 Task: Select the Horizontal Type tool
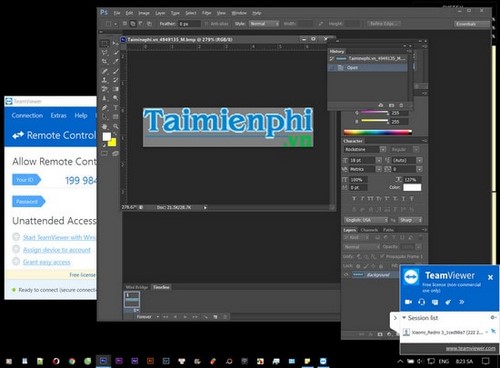[x=115, y=108]
